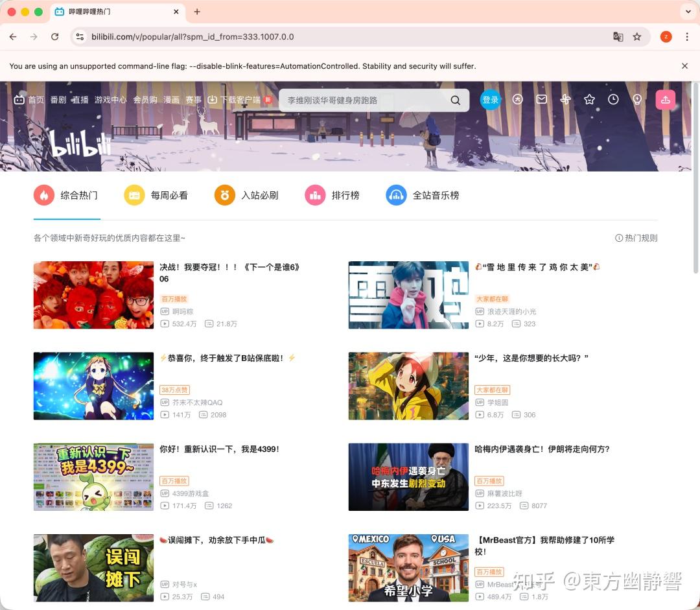Image resolution: width=700 pixels, height=610 pixels.
Task: Open the favorites star header icon
Action: coord(589,100)
